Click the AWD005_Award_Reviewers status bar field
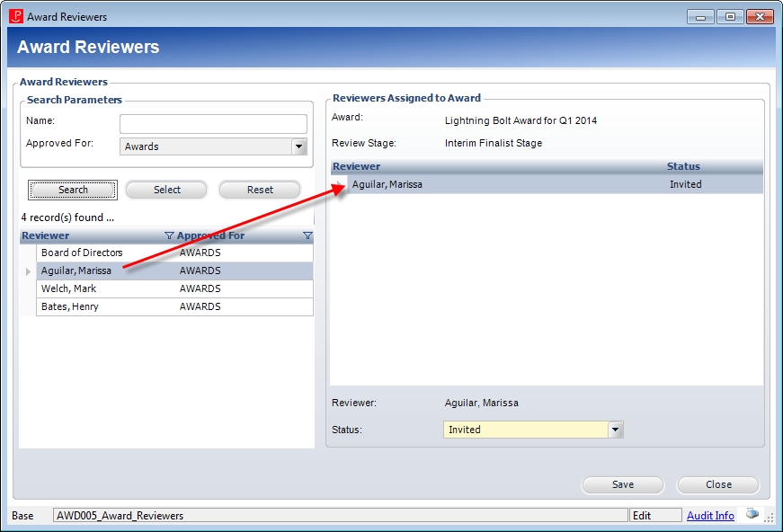The image size is (783, 532). (340, 516)
